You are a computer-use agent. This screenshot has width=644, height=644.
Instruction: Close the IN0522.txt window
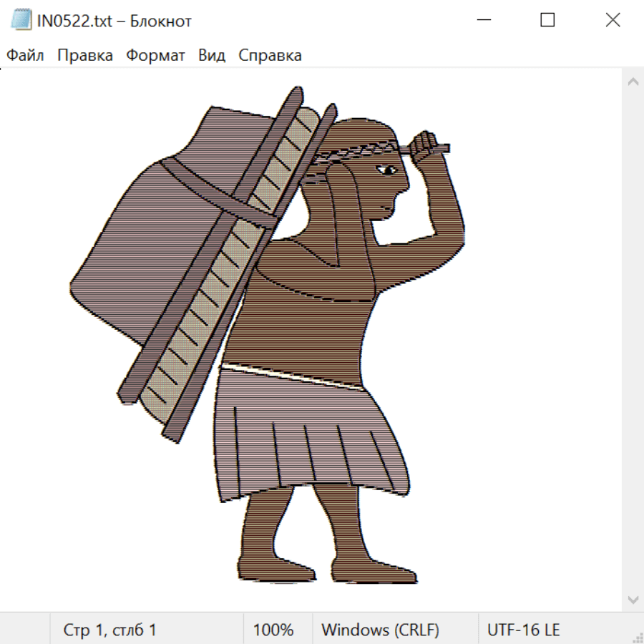pyautogui.click(x=613, y=20)
